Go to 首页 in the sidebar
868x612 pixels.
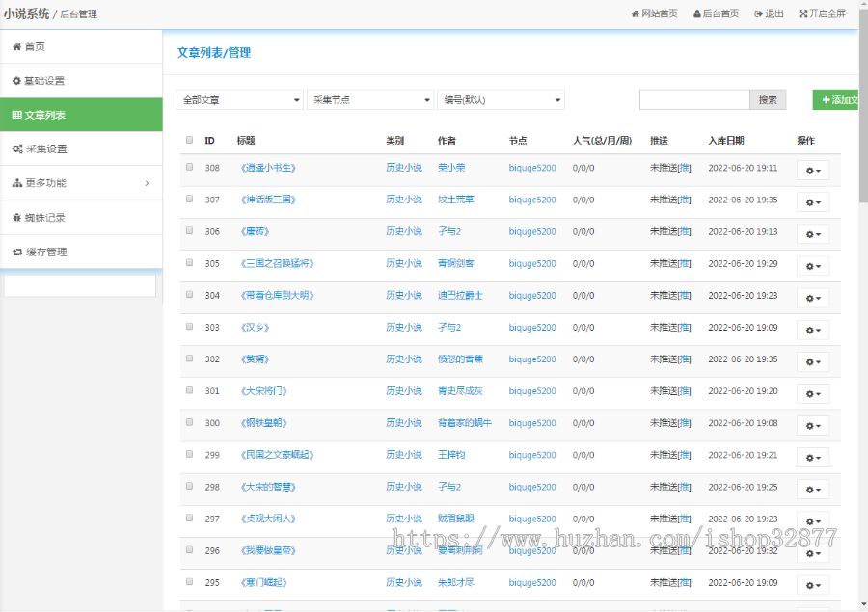coord(81,47)
